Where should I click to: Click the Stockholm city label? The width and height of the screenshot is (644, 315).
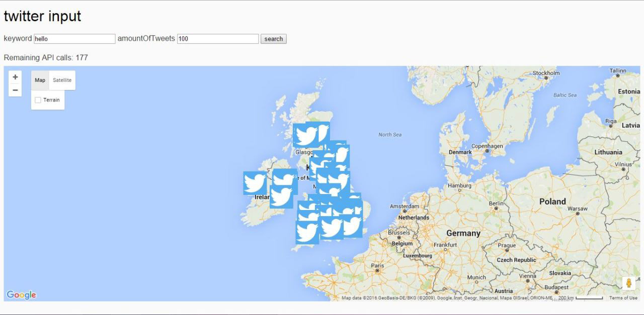pyautogui.click(x=546, y=73)
